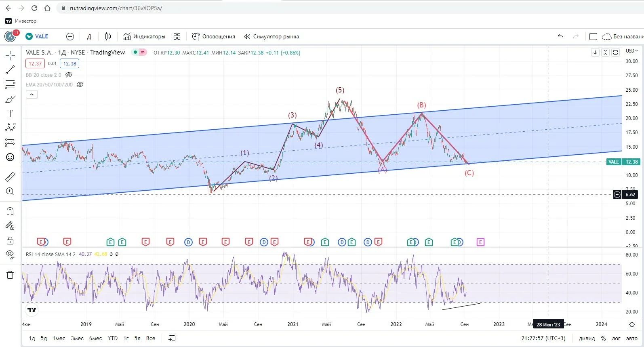Open the patterns tool group

[x=10, y=128]
